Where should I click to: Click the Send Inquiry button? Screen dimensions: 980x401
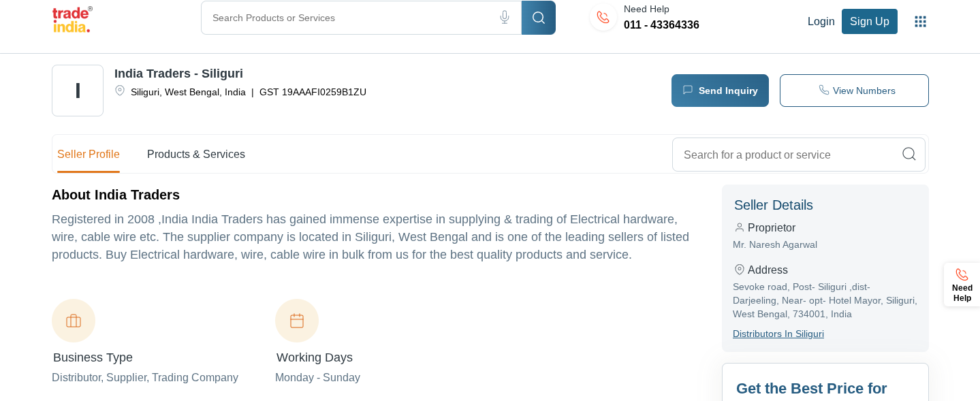pyautogui.click(x=720, y=91)
